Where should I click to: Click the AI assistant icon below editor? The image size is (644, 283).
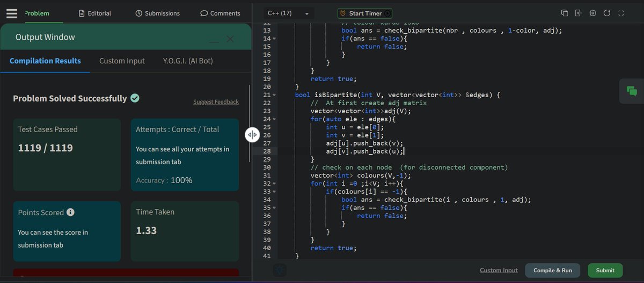click(x=280, y=270)
